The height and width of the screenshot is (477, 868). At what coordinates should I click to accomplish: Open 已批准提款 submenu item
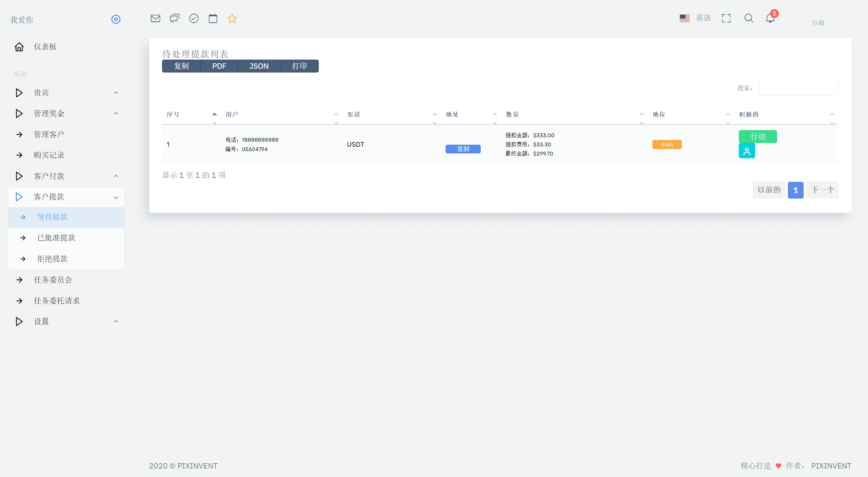point(56,238)
